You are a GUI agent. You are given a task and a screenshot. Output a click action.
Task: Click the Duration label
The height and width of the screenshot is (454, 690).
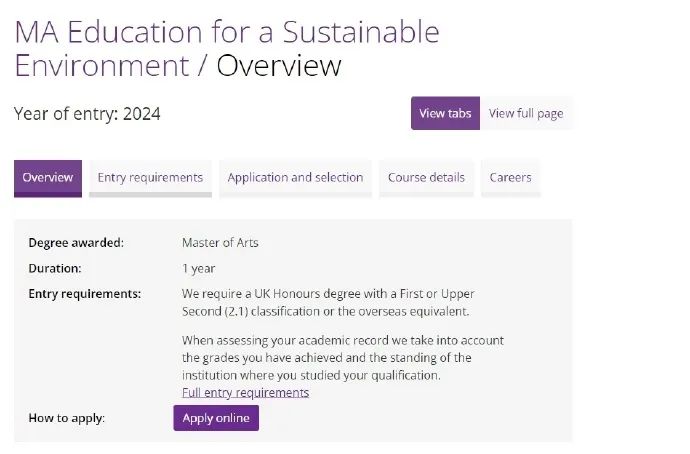tap(55, 268)
